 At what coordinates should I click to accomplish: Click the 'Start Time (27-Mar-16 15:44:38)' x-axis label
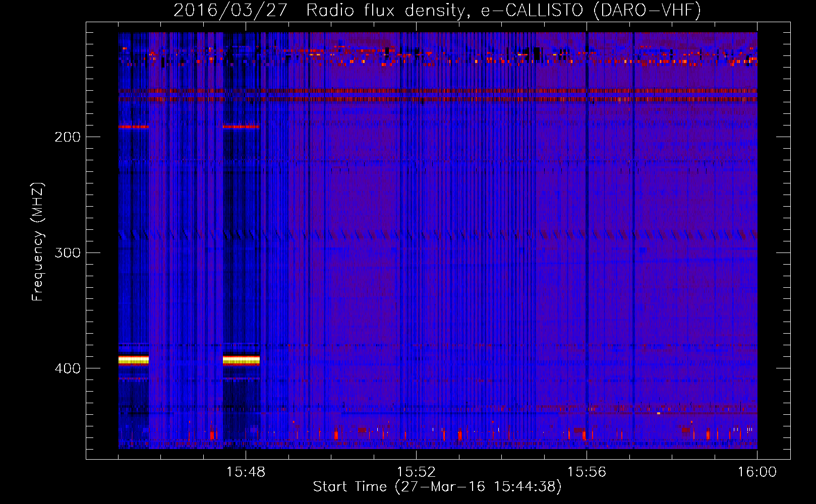(x=437, y=487)
